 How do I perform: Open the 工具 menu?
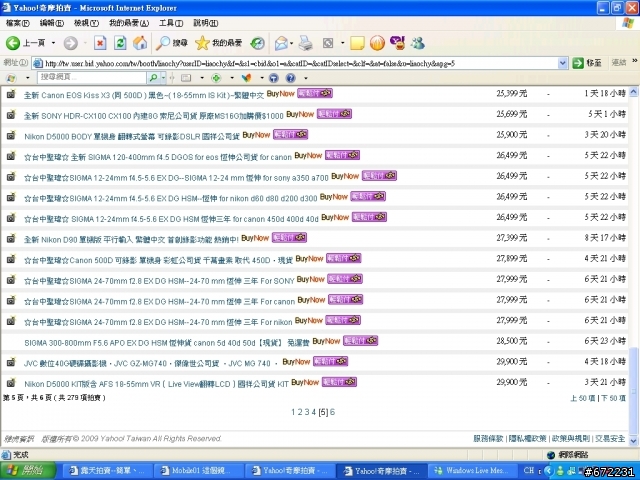pos(171,23)
